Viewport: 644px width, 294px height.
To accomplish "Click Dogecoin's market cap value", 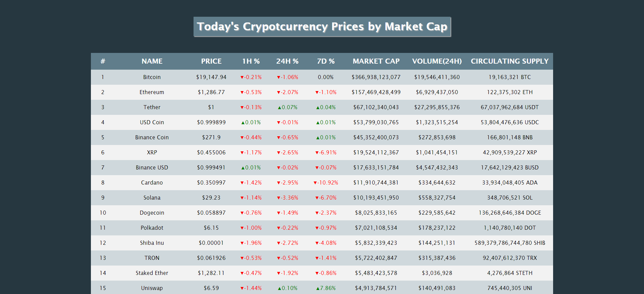I will pyautogui.click(x=376, y=213).
